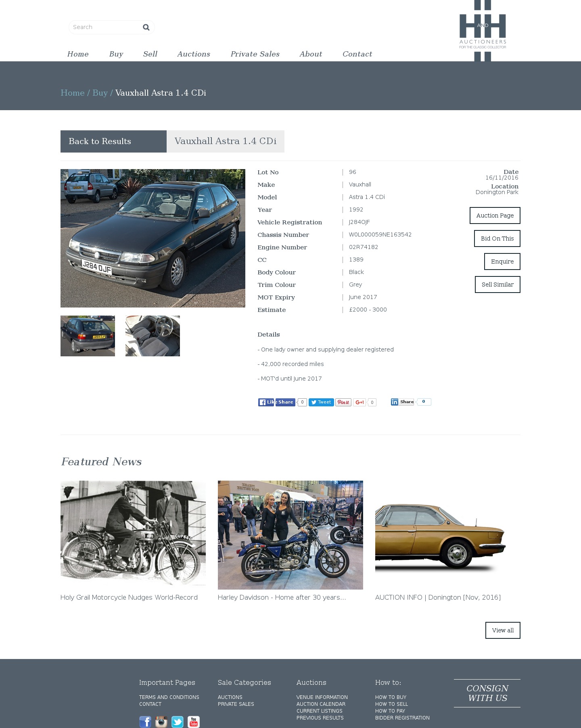This screenshot has width=581, height=728.
Task: Select the estimate £2000 - 3000 value
Action: point(368,310)
